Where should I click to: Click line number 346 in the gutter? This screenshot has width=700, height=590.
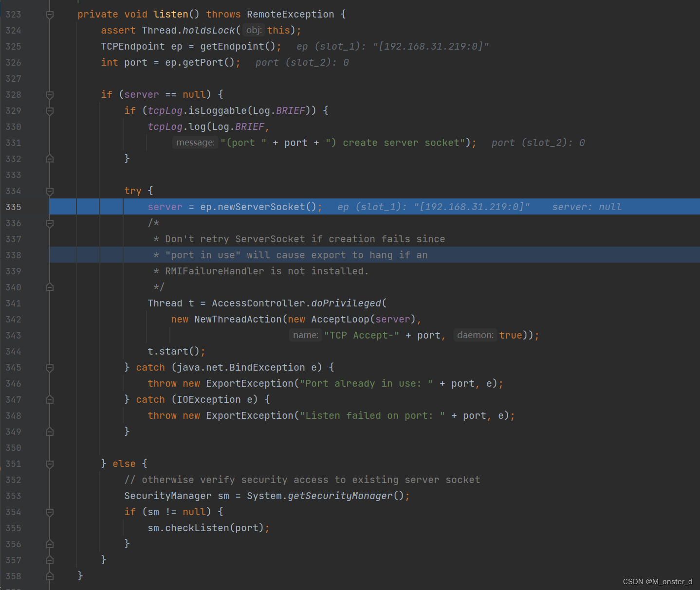click(x=13, y=384)
